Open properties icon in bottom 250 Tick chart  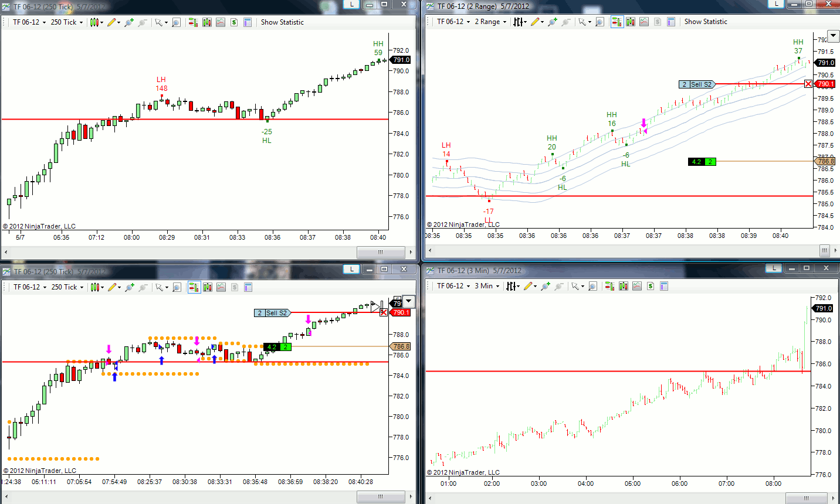coord(248,287)
